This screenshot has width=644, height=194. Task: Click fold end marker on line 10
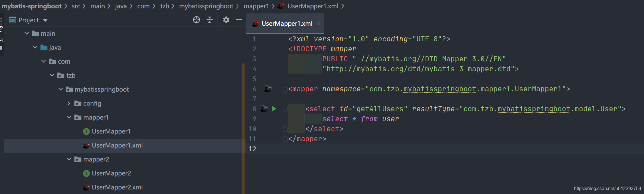click(x=285, y=129)
